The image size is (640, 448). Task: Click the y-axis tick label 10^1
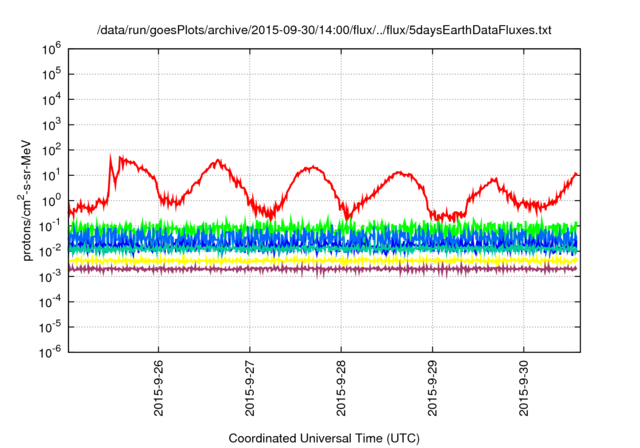click(x=51, y=176)
